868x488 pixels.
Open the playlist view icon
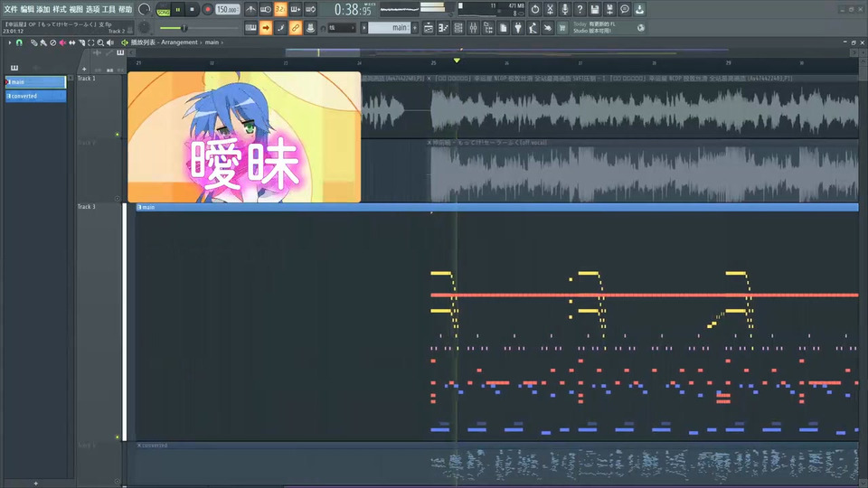coord(429,28)
